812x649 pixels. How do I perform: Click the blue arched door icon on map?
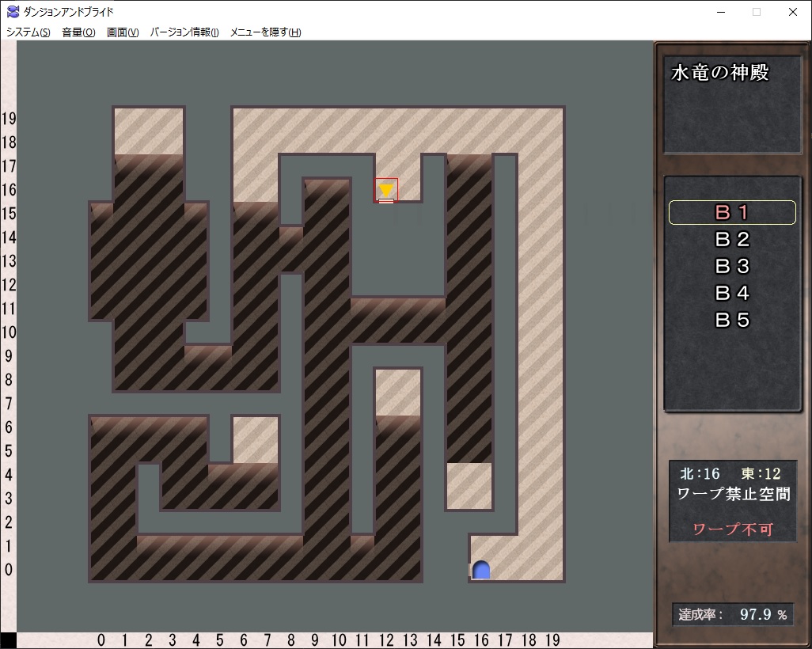481,570
